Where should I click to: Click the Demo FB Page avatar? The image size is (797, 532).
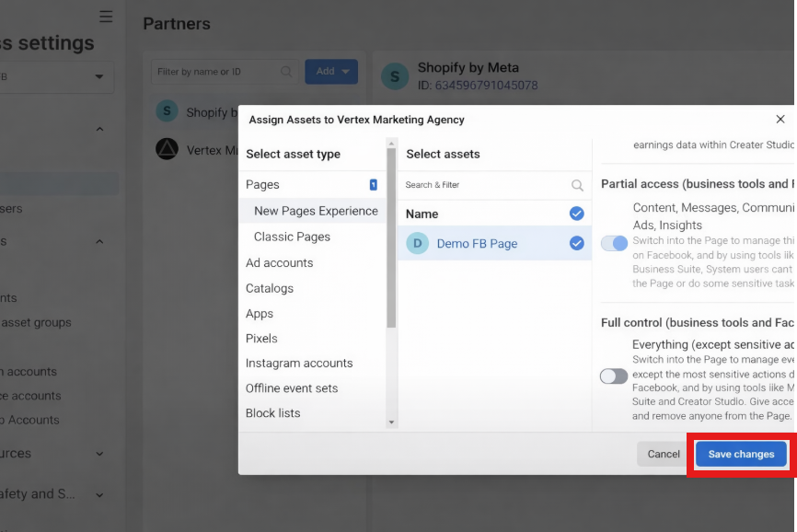(x=417, y=244)
